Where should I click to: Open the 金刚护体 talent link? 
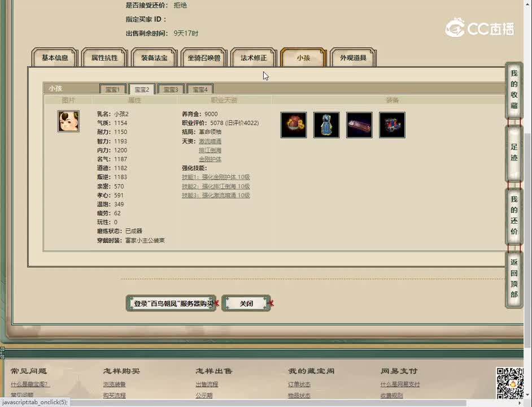click(x=209, y=159)
